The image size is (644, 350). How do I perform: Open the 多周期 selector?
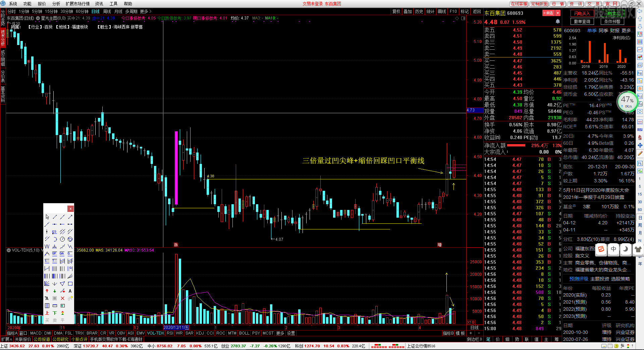tap(131, 11)
